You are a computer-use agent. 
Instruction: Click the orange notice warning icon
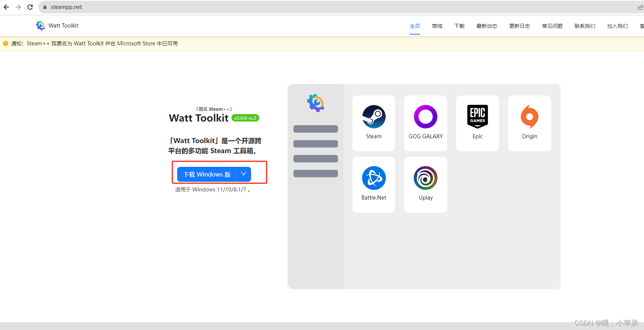(6, 43)
